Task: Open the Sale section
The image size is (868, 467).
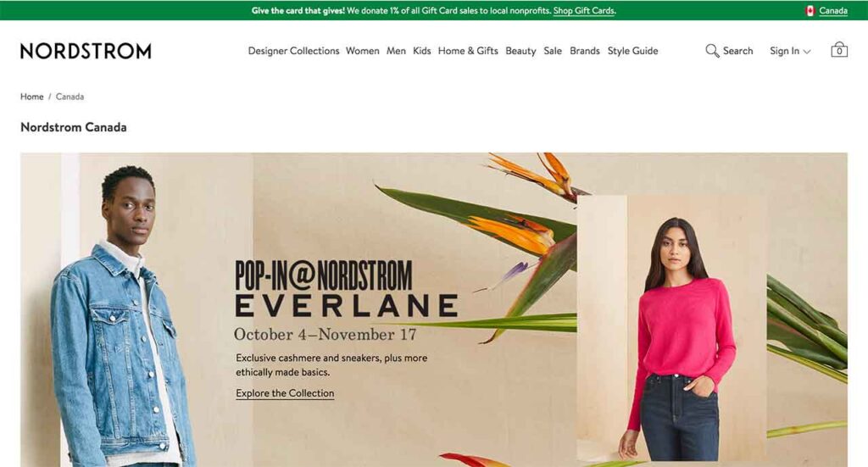Action: coord(553,51)
